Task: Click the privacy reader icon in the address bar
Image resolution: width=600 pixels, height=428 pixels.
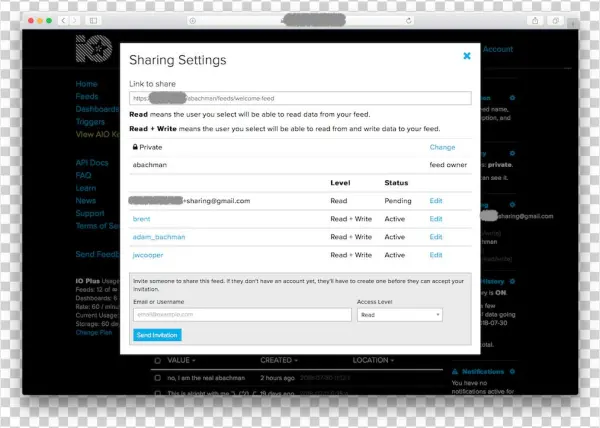Action: click(x=192, y=21)
